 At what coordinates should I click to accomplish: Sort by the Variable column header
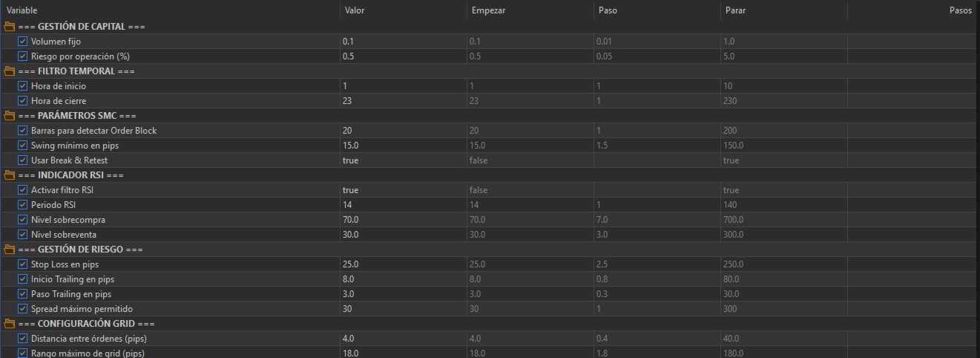pos(22,10)
